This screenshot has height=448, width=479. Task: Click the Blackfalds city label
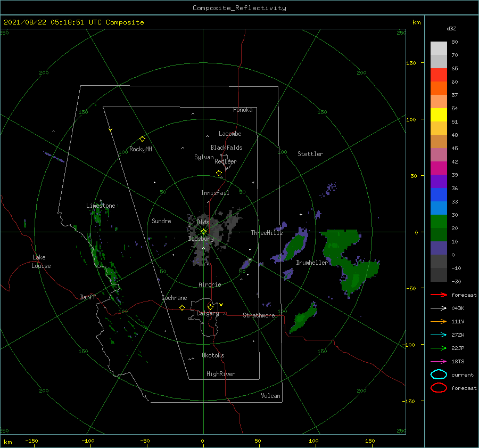click(226, 148)
